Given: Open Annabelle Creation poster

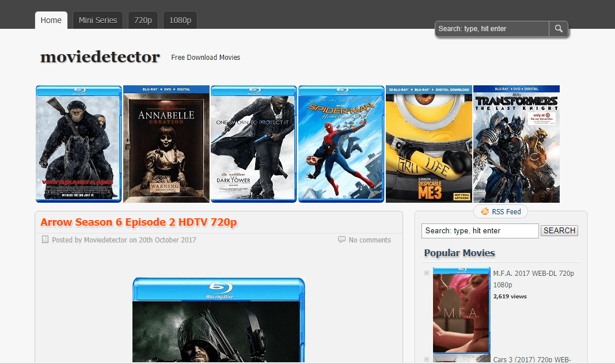Looking at the screenshot, I should [166, 144].
